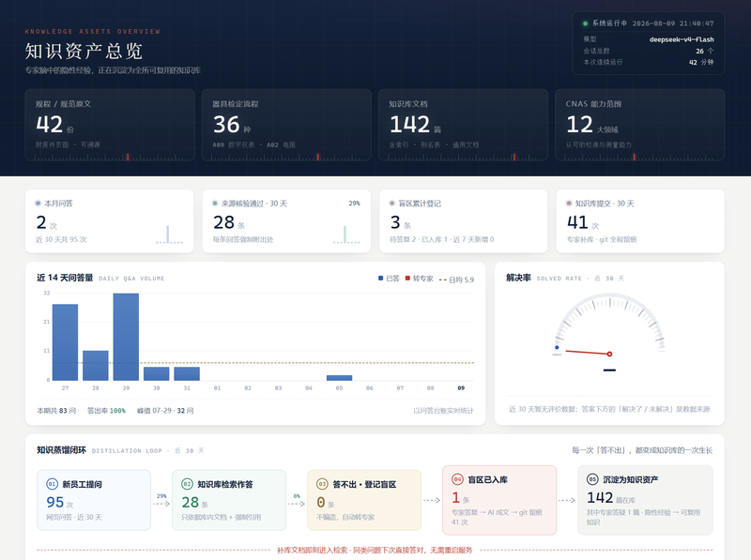
Task: Click the bar for day 27
Action: tap(65, 342)
